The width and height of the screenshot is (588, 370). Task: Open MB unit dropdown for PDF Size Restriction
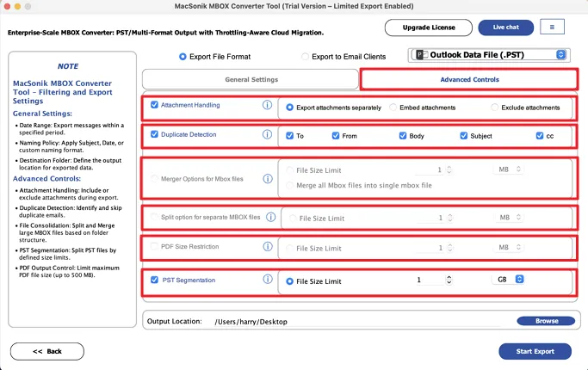pos(509,248)
